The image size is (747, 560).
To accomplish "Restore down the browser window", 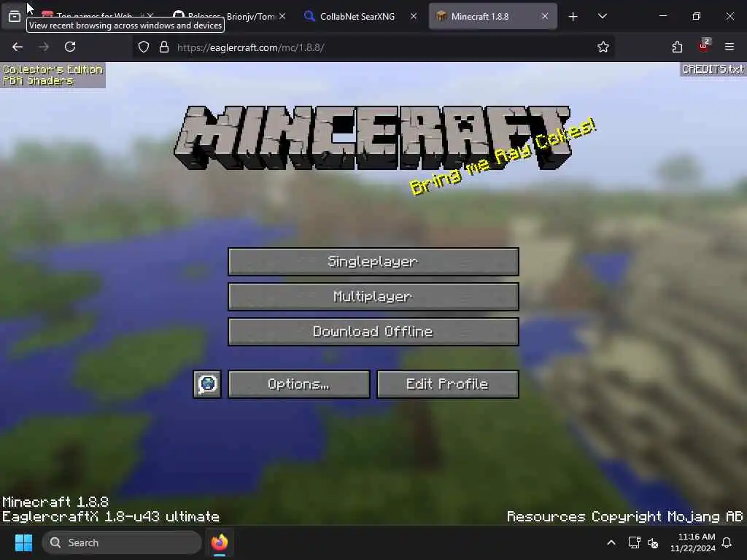I will (x=697, y=16).
